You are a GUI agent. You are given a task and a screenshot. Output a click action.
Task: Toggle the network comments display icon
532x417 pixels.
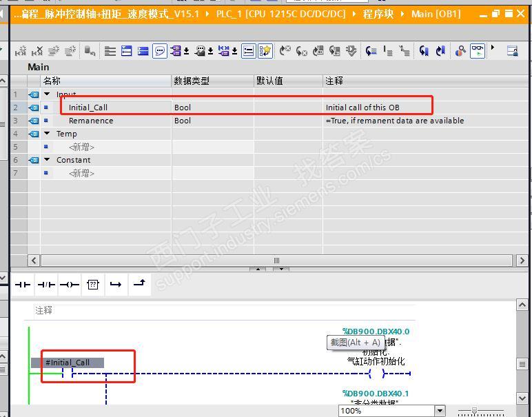[249, 51]
